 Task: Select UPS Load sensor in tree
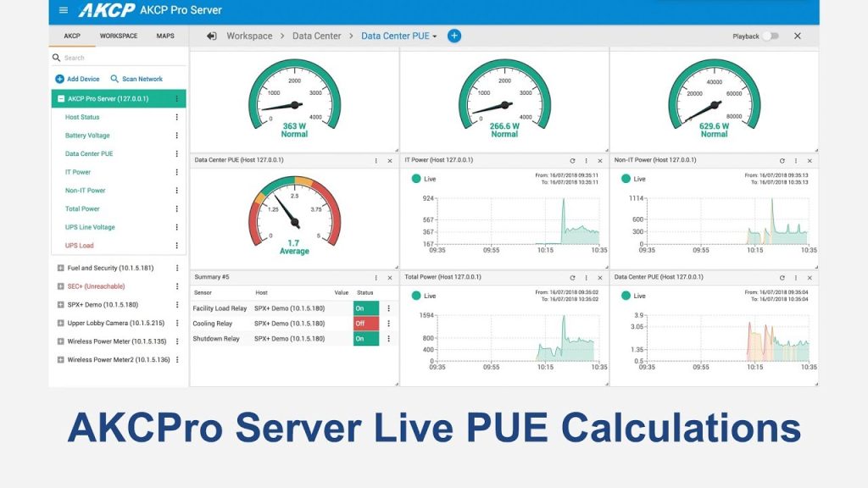(x=79, y=245)
